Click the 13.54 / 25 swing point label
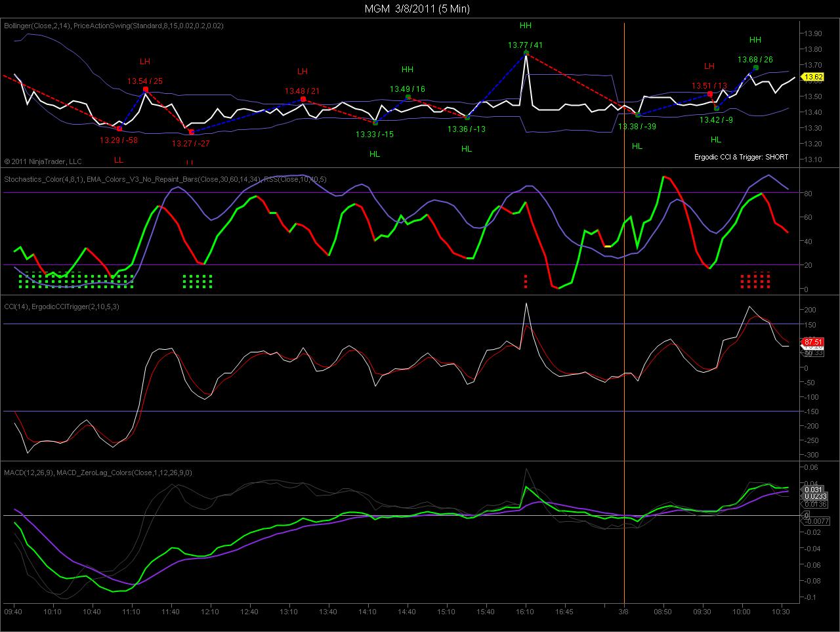 (145, 81)
